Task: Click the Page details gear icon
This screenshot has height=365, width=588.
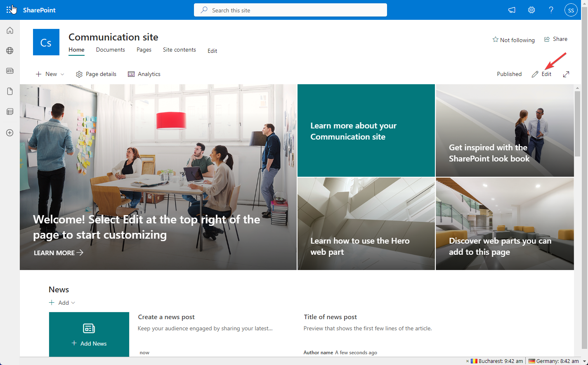Action: [79, 74]
